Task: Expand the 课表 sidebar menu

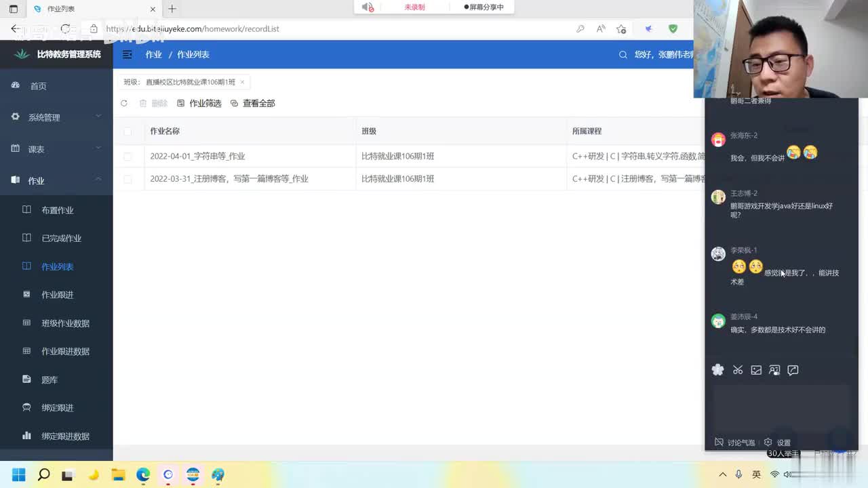Action: click(56, 149)
